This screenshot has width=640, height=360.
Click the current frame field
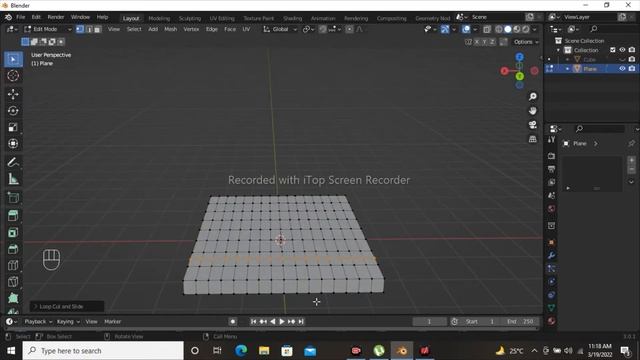coord(429,322)
